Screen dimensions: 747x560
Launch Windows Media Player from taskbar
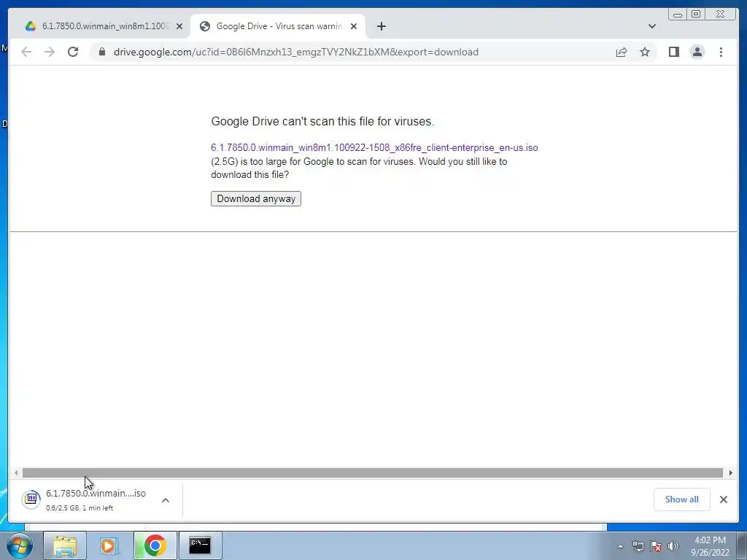109,545
